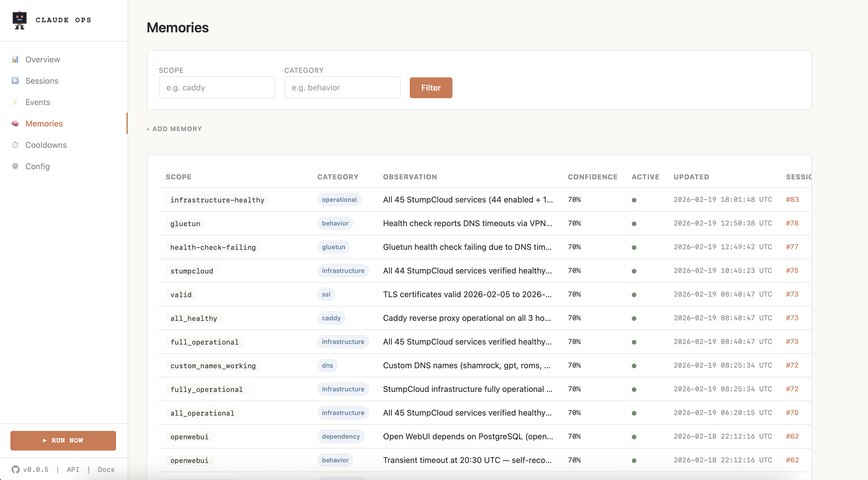This screenshot has width=868, height=480.
Task: Click the Memories brain icon
Action: tap(15, 123)
